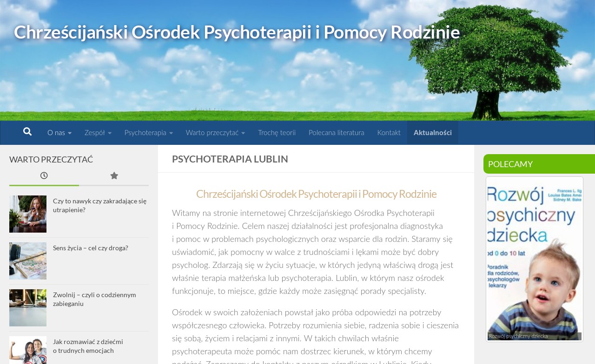The height and width of the screenshot is (364, 595).
Task: Expand the Zespół dropdown menu
Action: (98, 133)
